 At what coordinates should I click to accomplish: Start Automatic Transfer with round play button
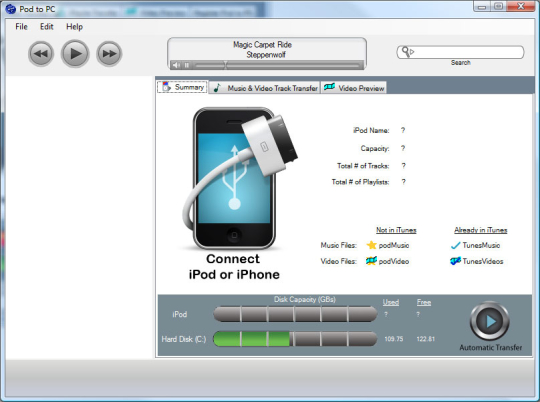(x=489, y=321)
